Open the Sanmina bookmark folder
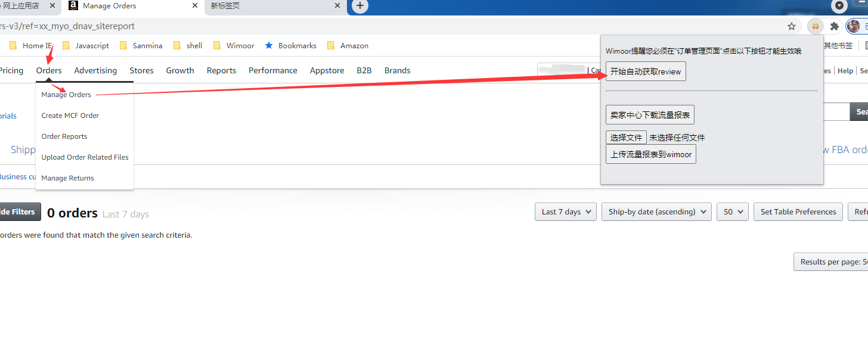The image size is (868, 352). [x=141, y=46]
